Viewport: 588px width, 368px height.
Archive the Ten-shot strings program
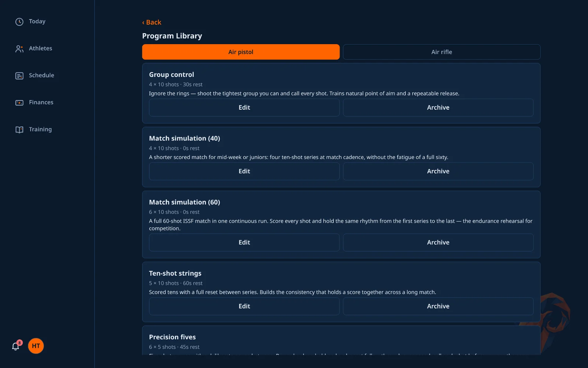pyautogui.click(x=438, y=306)
